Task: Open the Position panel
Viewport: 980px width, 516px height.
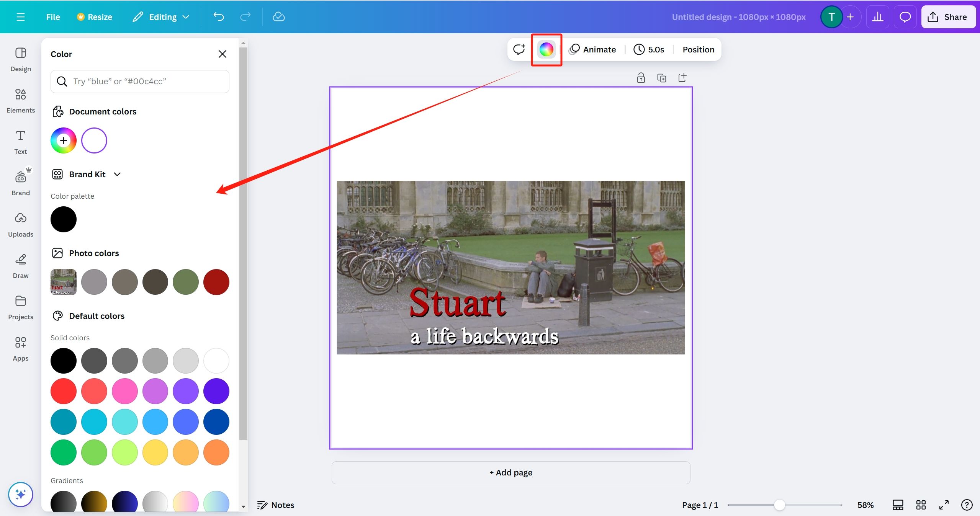Action: pos(698,49)
